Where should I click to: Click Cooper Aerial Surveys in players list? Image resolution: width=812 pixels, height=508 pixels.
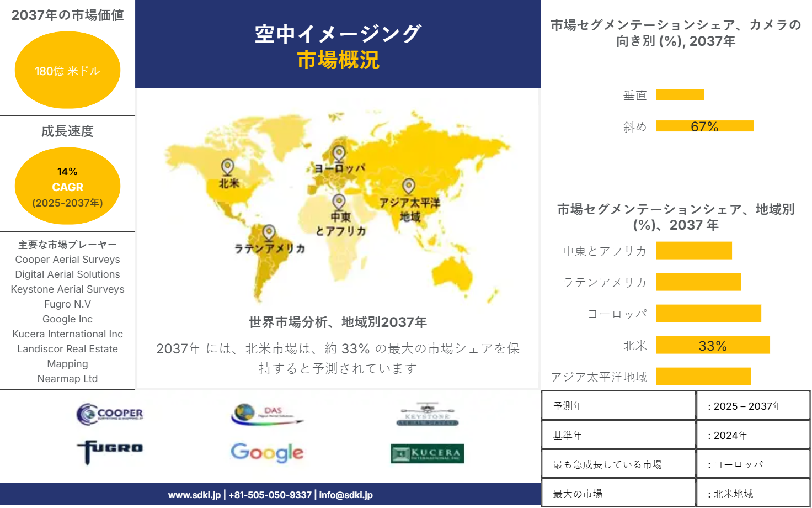point(67,260)
